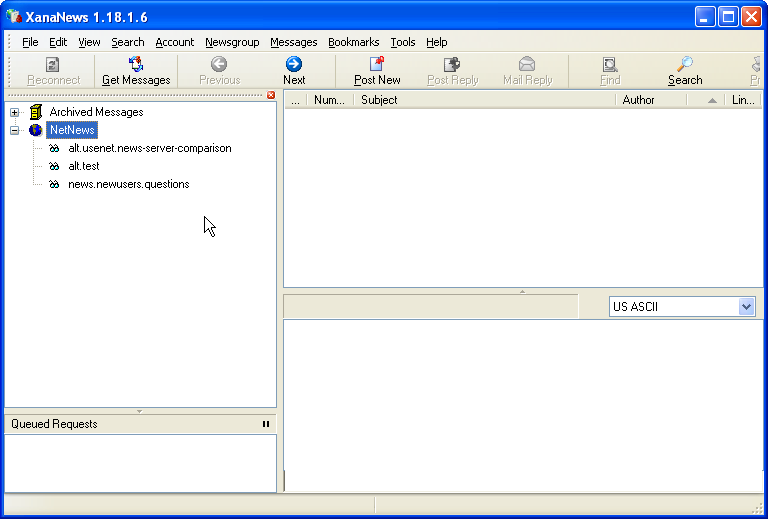Click the Mail Reply envelope icon
Viewport: 768px width, 519px height.
tap(527, 64)
